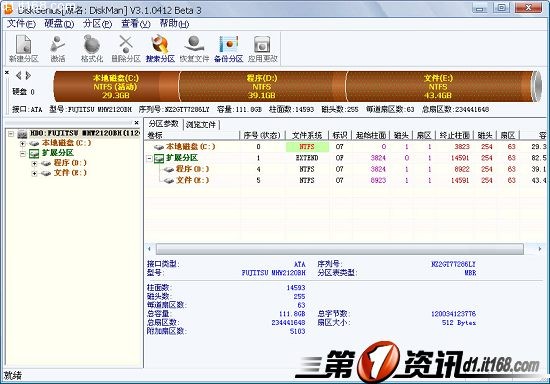The image size is (550, 384).
Task: Click the 序号(状态) column header
Action: (x=262, y=135)
